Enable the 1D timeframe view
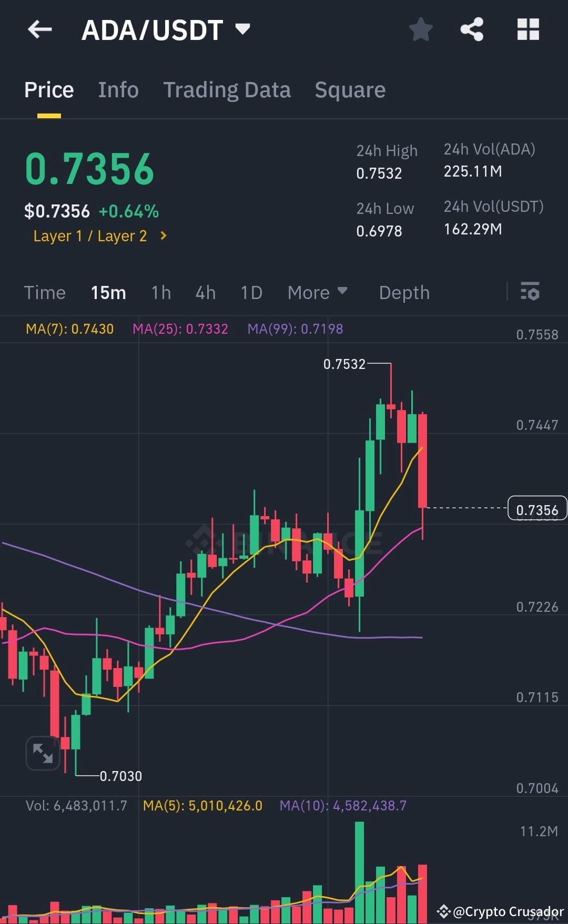Image resolution: width=568 pixels, height=924 pixels. coord(251,292)
